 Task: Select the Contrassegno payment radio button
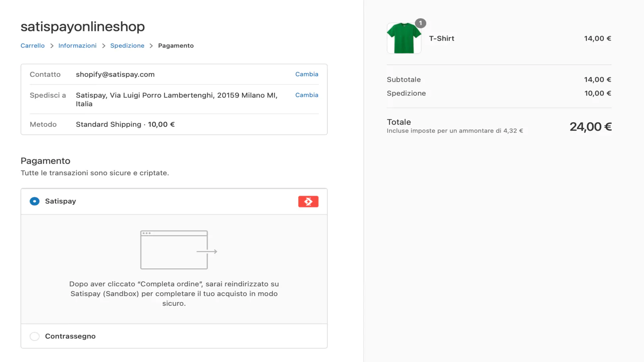pos(35,336)
